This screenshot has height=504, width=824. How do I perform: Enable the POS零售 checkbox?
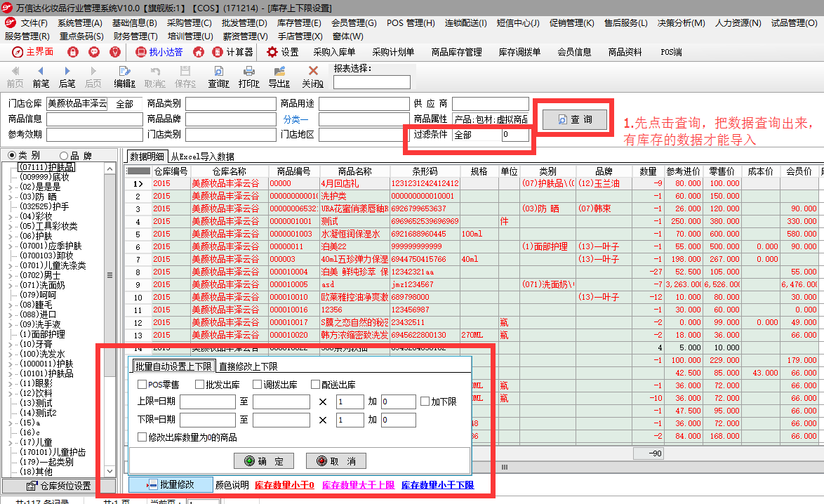[142, 385]
